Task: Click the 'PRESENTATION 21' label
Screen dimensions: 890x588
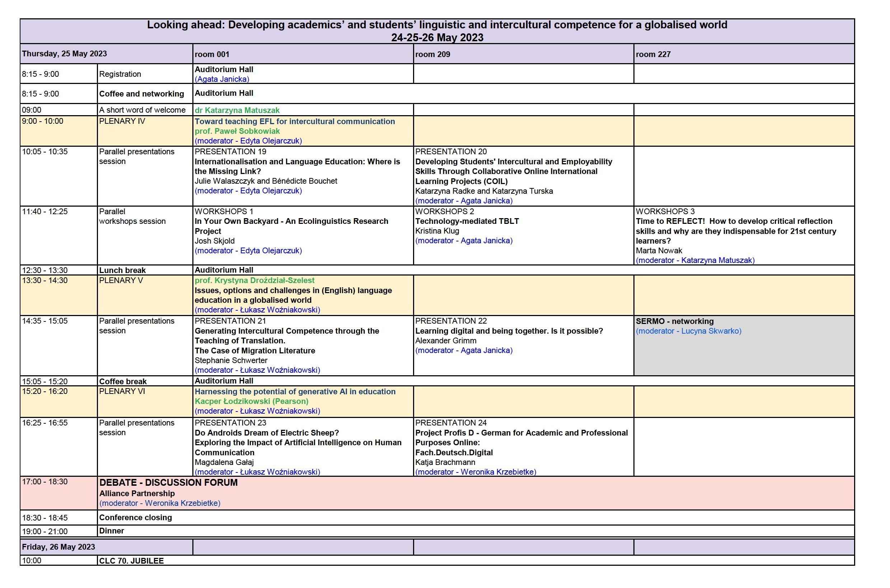Action: point(230,321)
